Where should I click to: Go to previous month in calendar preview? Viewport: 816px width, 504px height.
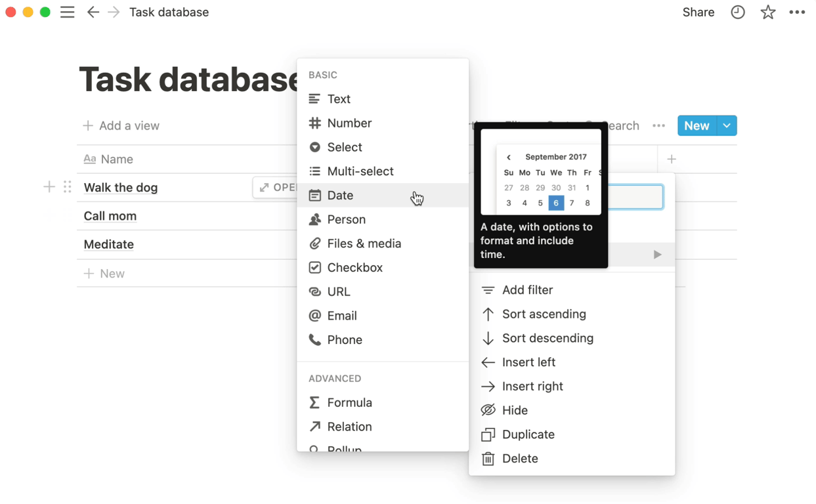[x=509, y=157]
